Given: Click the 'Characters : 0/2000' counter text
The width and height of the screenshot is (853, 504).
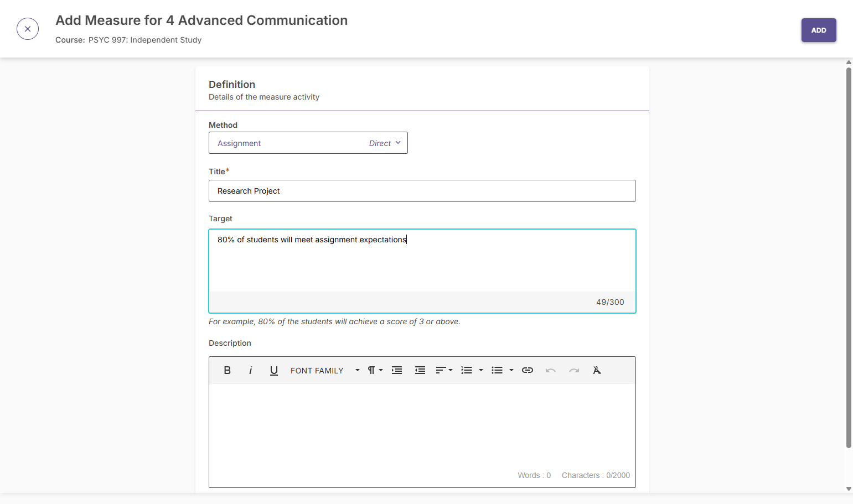Looking at the screenshot, I should click(596, 475).
